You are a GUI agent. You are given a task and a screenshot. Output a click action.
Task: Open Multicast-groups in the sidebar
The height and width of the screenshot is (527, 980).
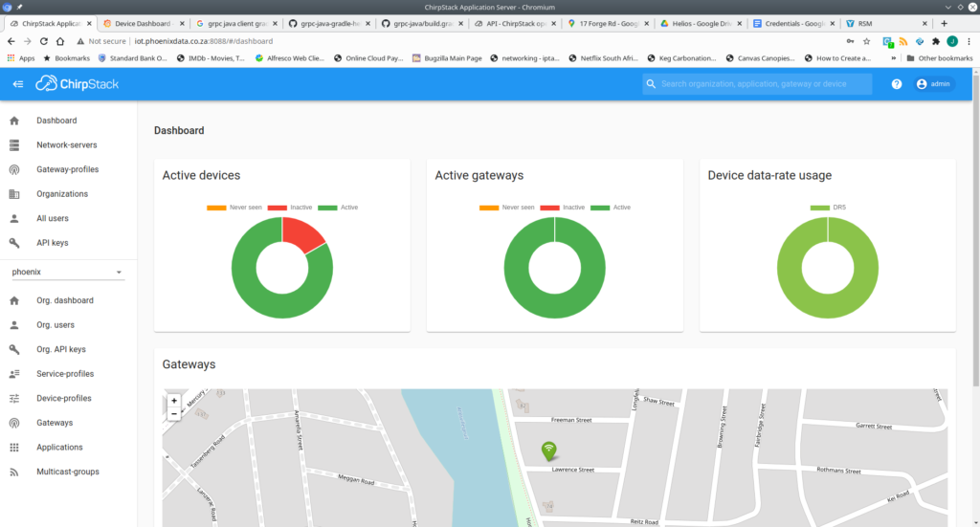pos(69,472)
